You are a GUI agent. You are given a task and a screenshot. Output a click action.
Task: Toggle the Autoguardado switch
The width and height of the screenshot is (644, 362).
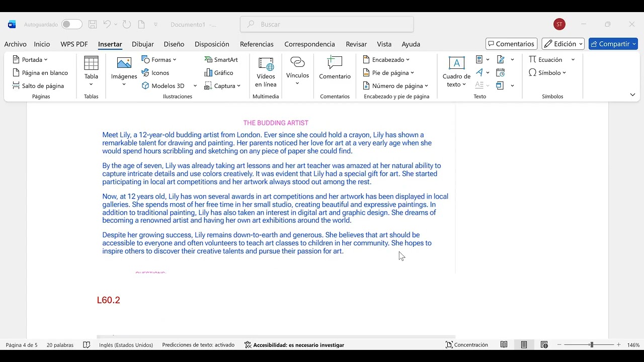point(72,24)
